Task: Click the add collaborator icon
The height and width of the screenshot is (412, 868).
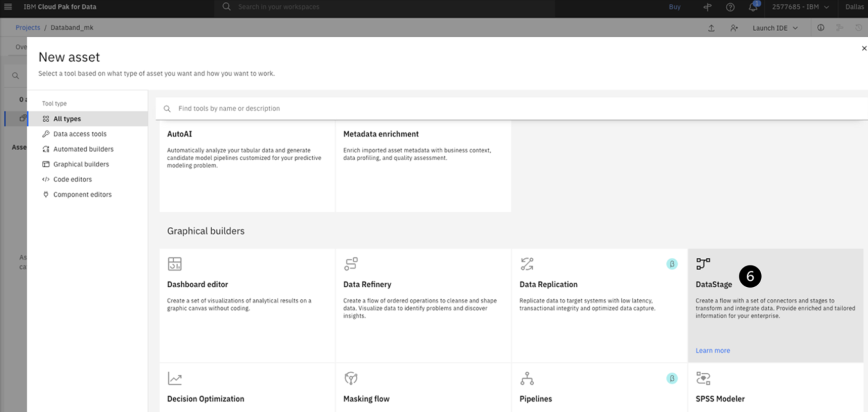Action: pos(734,28)
